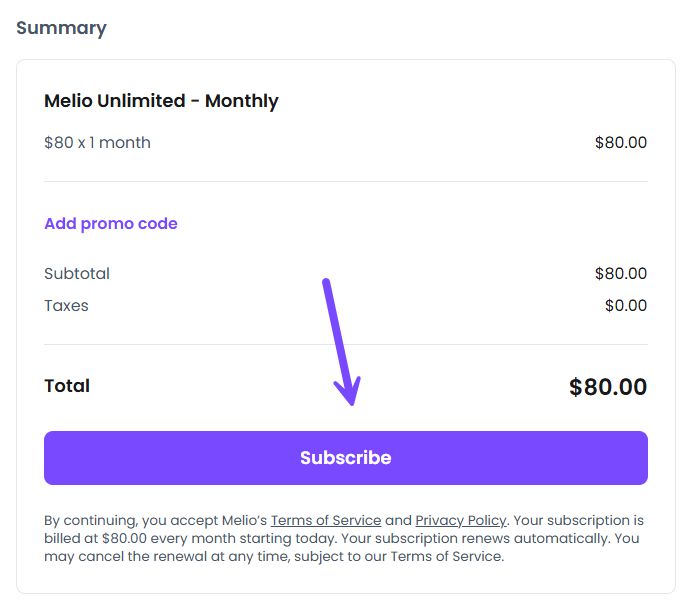The image size is (689, 615).
Task: Open the underlined Terms of Service link
Action: coord(326,520)
